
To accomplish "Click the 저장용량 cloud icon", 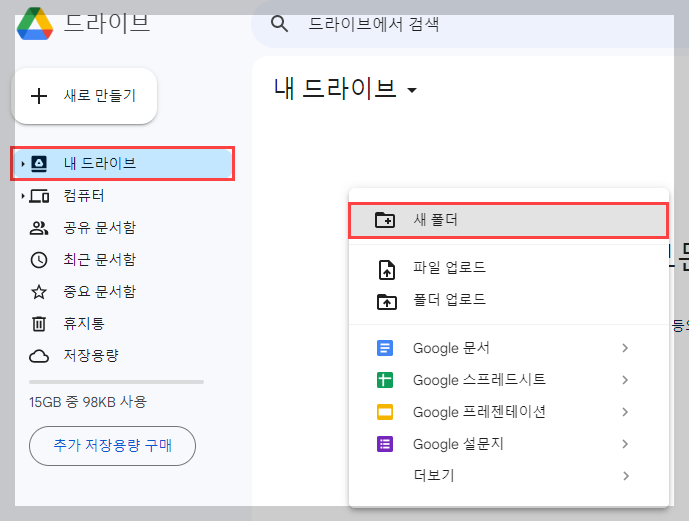I will pyautogui.click(x=39, y=356).
